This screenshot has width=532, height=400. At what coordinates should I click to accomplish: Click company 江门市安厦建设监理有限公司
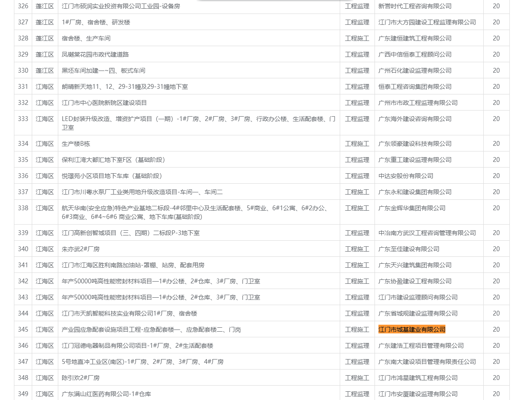pos(418,394)
